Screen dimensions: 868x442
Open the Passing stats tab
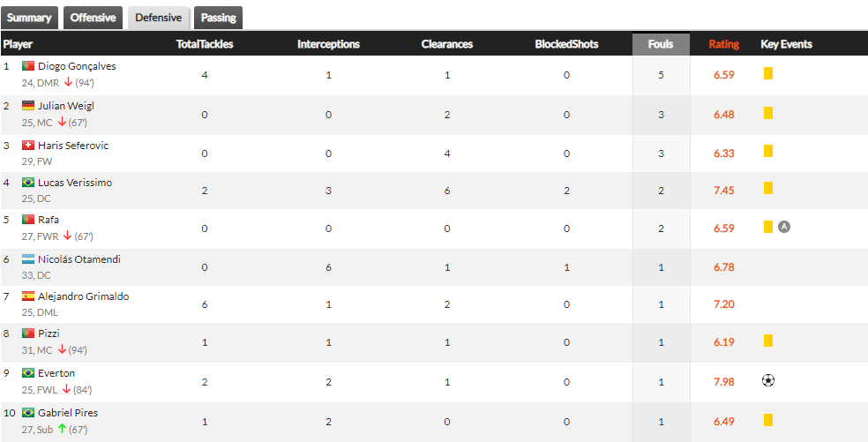[x=218, y=18]
